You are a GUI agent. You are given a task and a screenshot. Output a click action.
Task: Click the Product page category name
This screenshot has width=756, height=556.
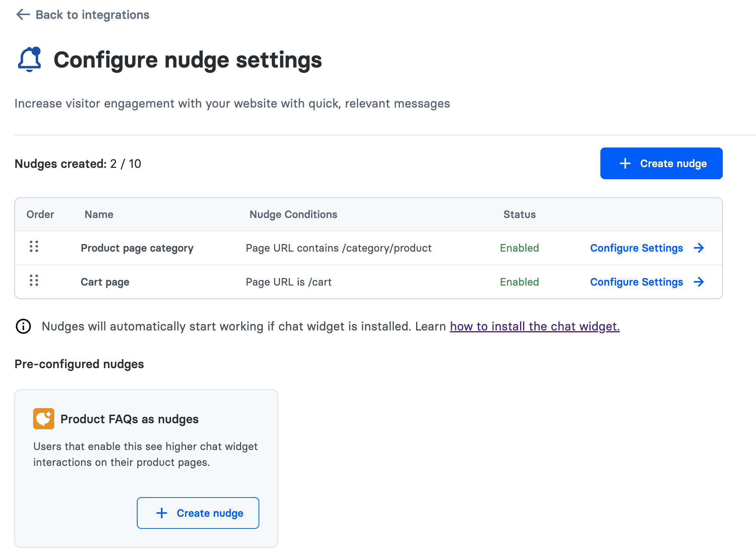pos(137,248)
